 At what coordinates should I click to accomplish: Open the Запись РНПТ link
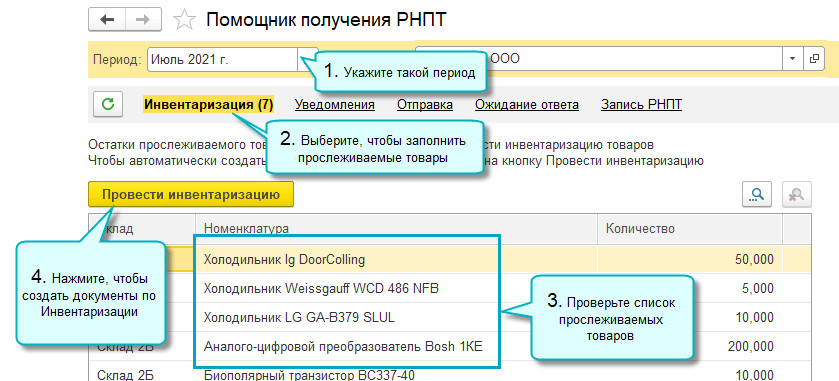point(641,104)
